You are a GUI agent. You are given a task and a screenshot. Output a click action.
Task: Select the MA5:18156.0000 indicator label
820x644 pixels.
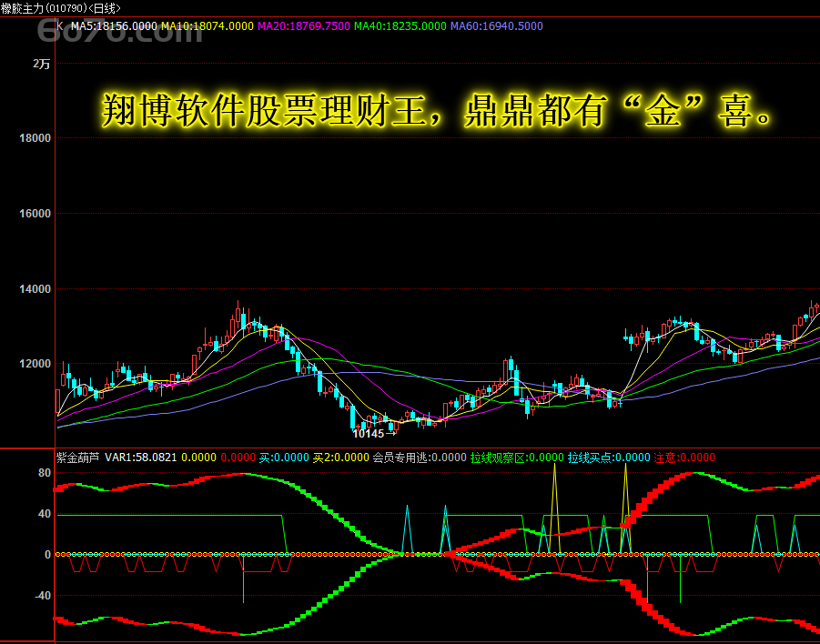point(114,26)
